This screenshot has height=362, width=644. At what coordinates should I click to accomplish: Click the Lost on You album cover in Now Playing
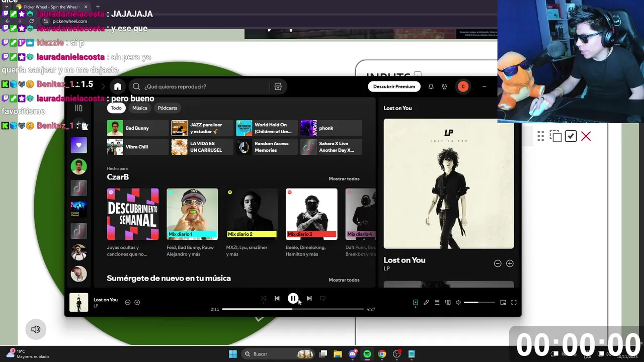coord(449,184)
